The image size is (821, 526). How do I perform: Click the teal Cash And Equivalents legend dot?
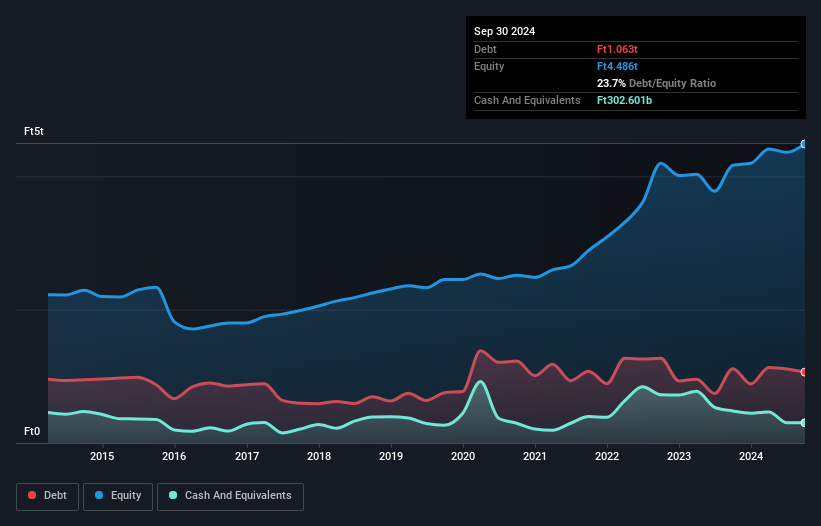click(x=173, y=495)
